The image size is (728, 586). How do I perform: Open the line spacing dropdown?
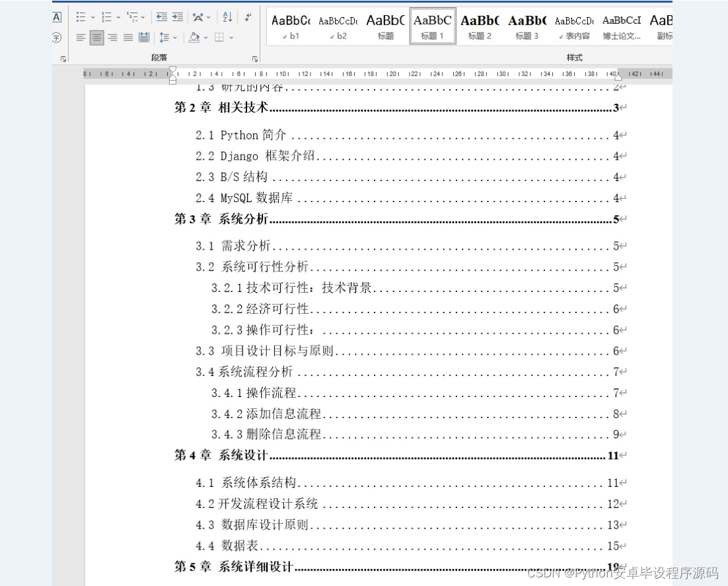click(174, 37)
